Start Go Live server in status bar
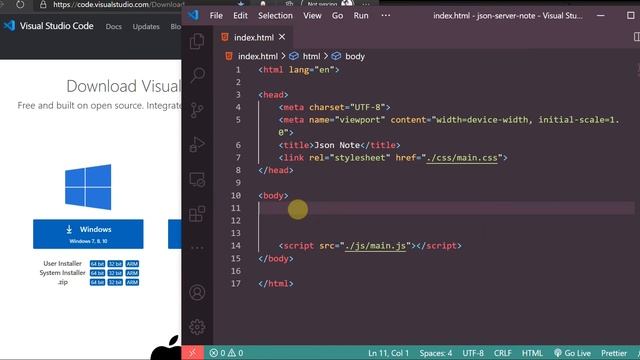The width and height of the screenshot is (640, 360). tap(572, 353)
